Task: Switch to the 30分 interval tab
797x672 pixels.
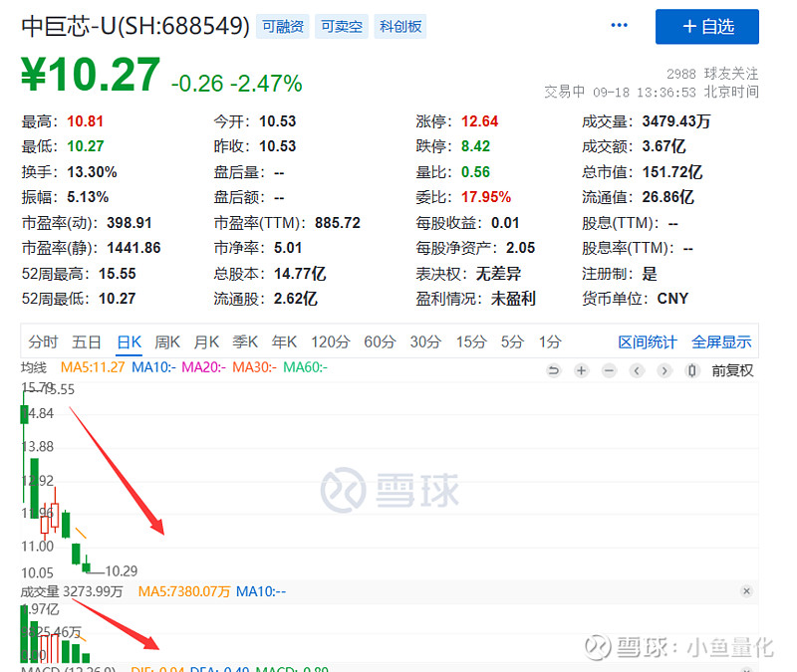Action: pos(426,341)
